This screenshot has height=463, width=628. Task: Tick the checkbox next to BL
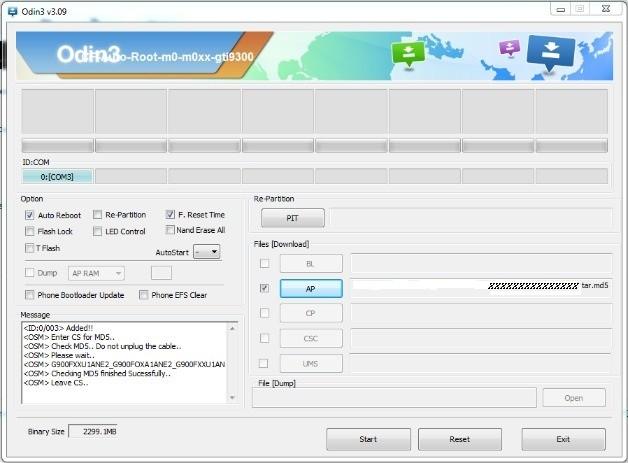[x=264, y=263]
